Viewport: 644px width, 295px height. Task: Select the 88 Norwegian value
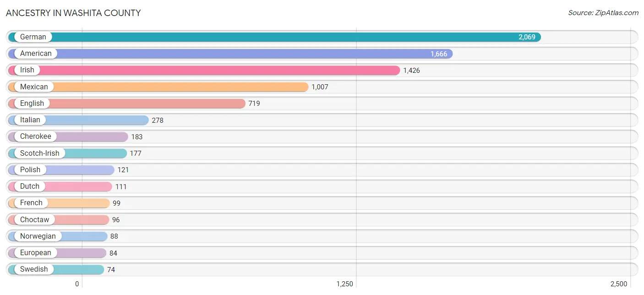(x=114, y=236)
